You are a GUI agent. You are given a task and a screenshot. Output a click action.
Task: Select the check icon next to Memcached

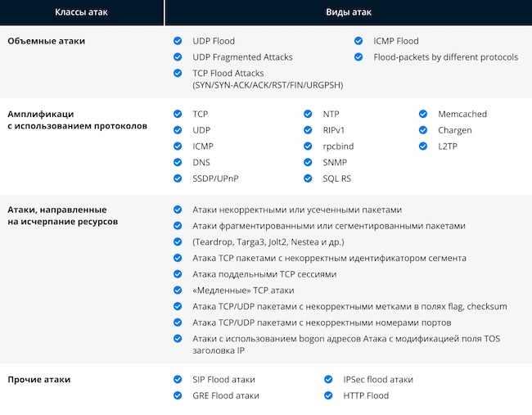pyautogui.click(x=423, y=115)
